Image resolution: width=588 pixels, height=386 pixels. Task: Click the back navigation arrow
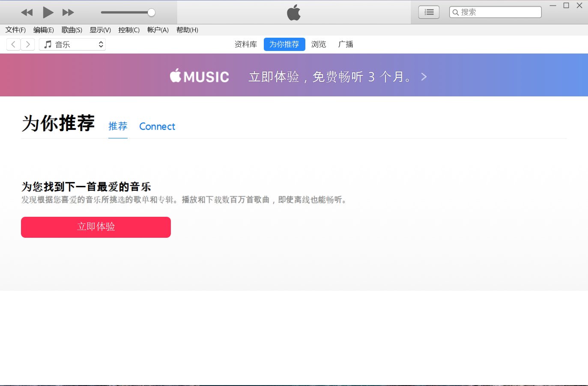[13, 44]
